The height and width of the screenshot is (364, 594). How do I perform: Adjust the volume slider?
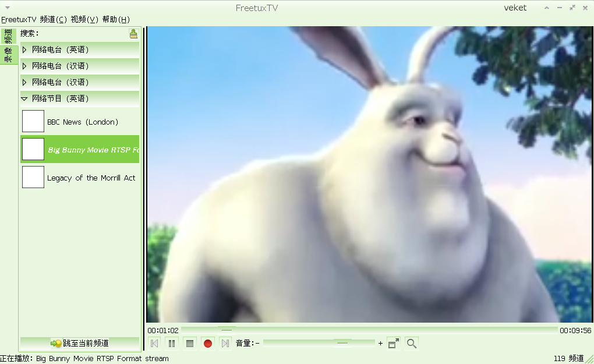pos(319,343)
